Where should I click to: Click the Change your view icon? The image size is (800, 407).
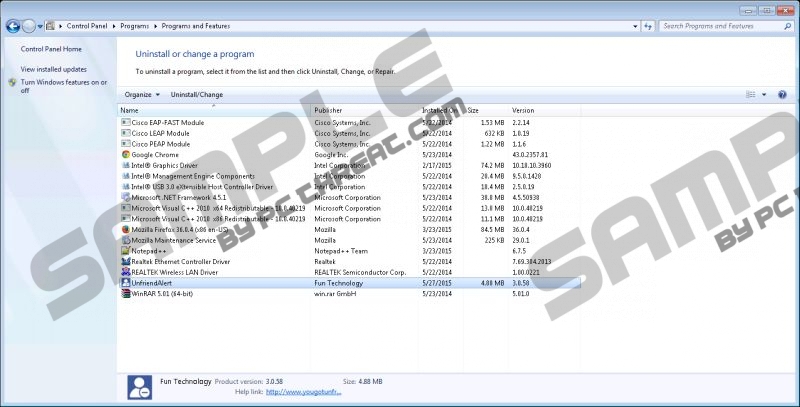pos(750,95)
